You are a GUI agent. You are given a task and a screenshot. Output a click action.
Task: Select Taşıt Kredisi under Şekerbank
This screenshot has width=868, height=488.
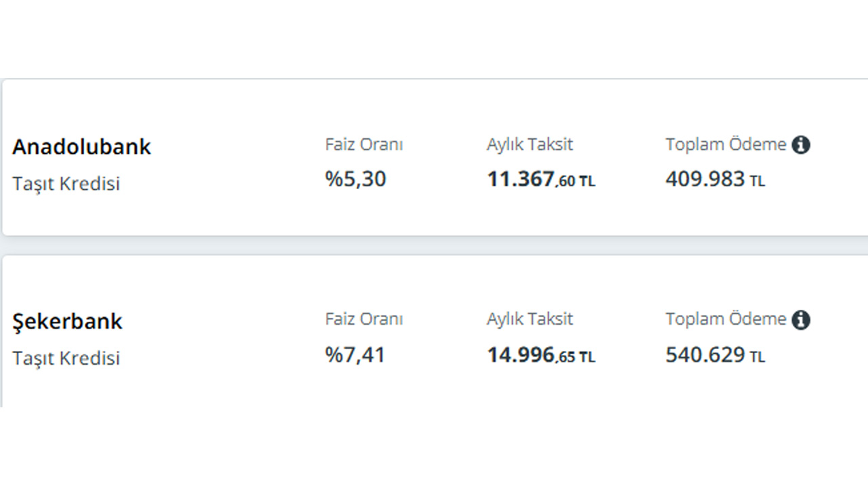66,358
